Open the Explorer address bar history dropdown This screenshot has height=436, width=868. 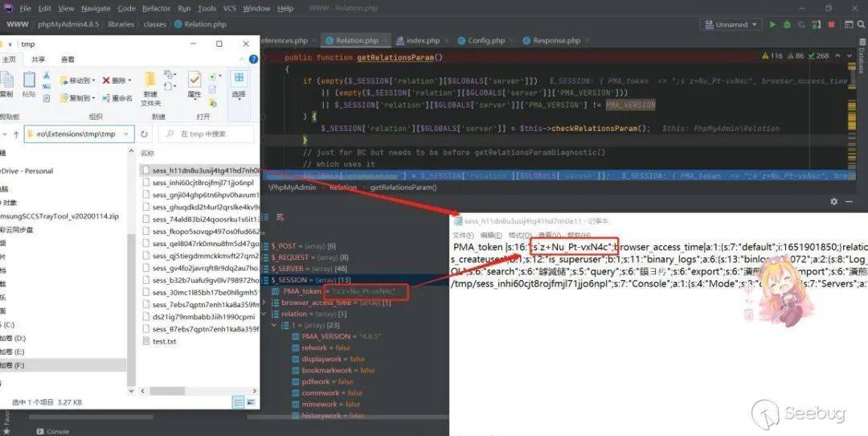click(x=127, y=134)
